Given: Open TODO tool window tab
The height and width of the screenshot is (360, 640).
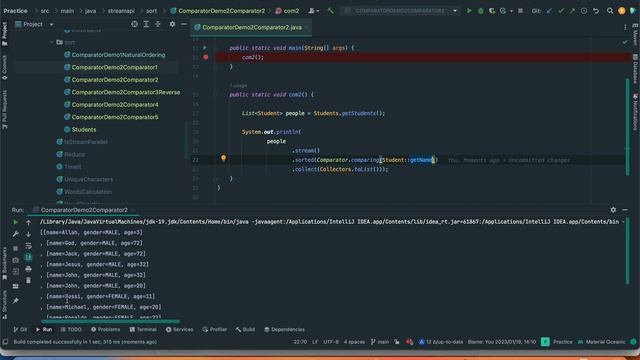Looking at the screenshot, I should pyautogui.click(x=71, y=329).
